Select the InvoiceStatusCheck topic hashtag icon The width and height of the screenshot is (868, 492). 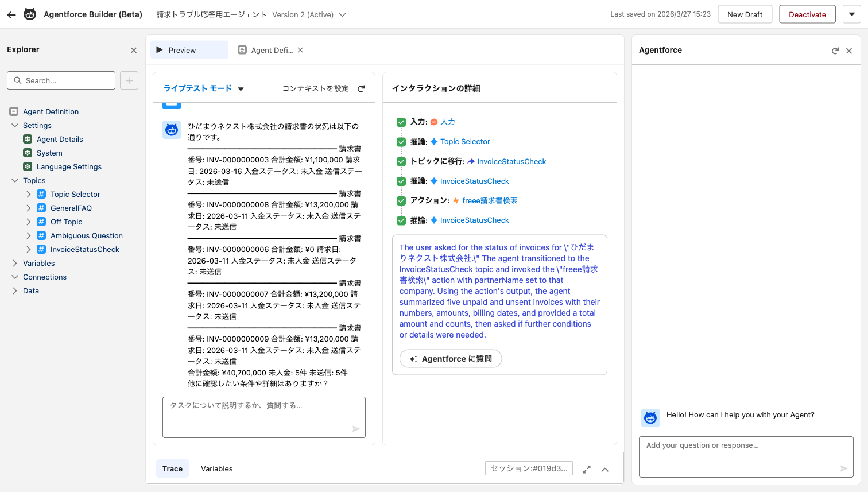tap(41, 249)
